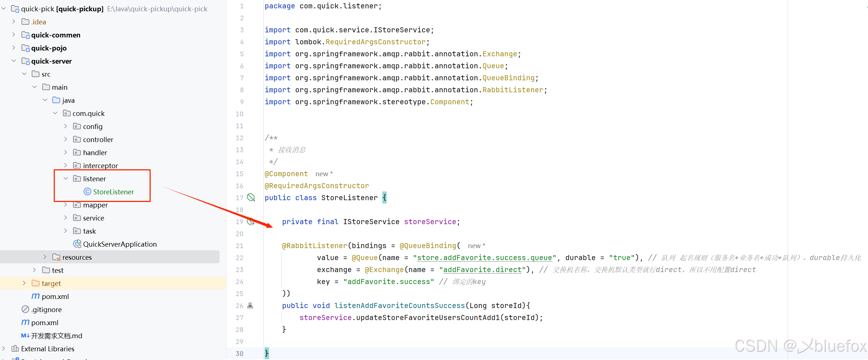Select StoreListener in the project tree
Screen dimensions: 868x360
(x=114, y=192)
